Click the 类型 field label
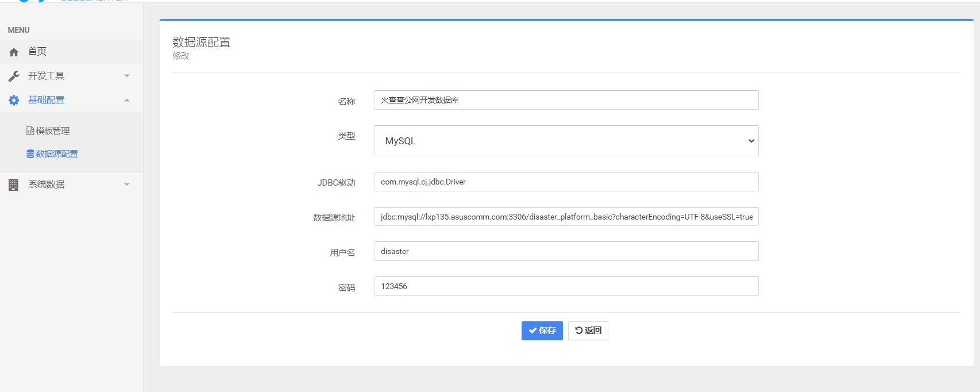 coord(346,136)
